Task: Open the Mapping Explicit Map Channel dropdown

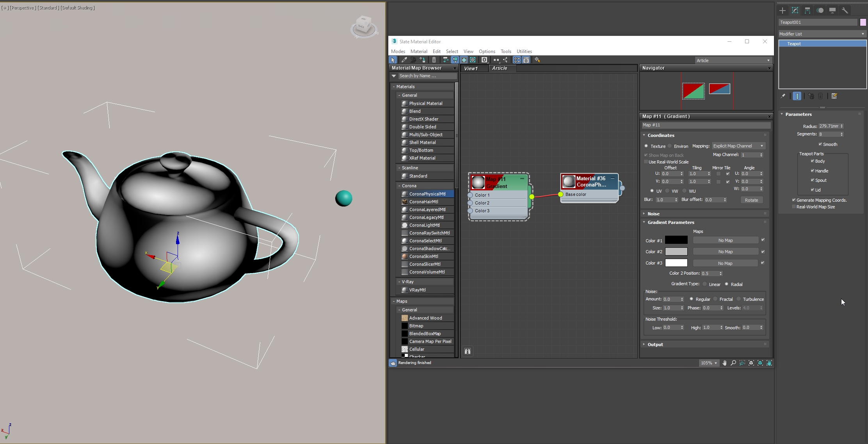Action: [738, 146]
